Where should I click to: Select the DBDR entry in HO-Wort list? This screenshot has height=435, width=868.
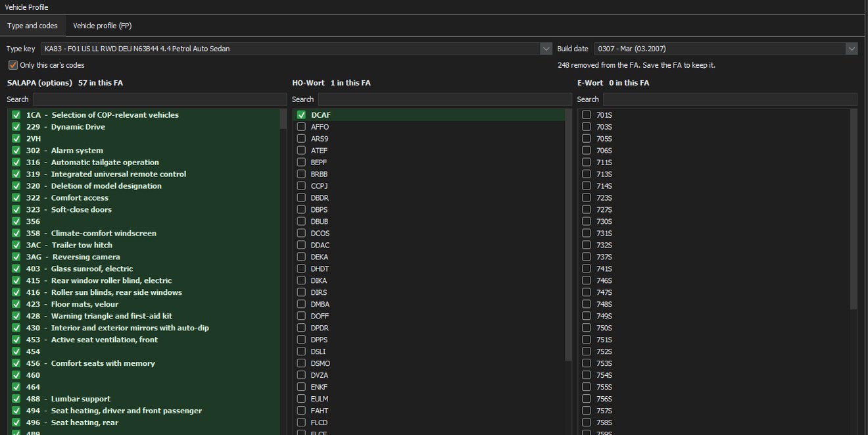point(429,198)
